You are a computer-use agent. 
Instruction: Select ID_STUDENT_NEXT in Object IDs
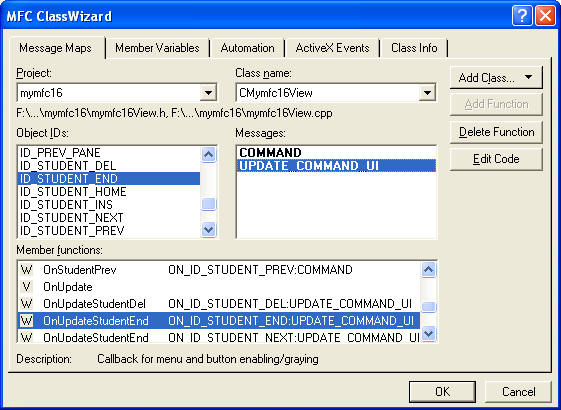tap(109, 218)
